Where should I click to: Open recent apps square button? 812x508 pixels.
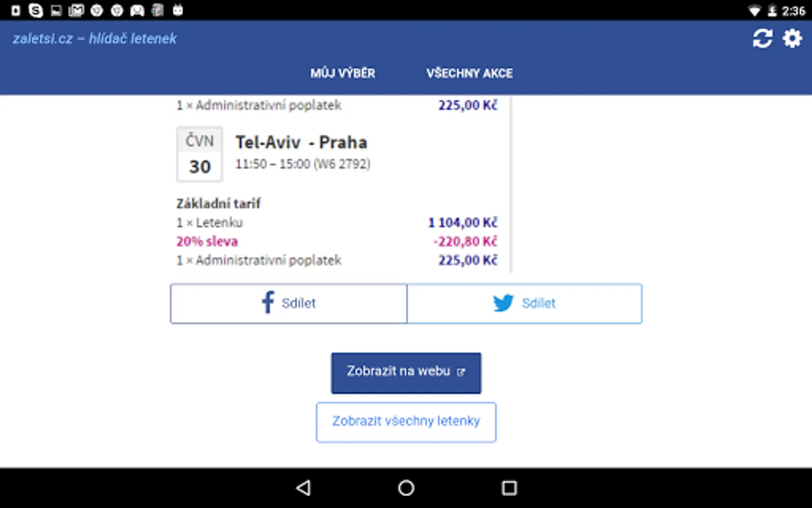coord(509,488)
